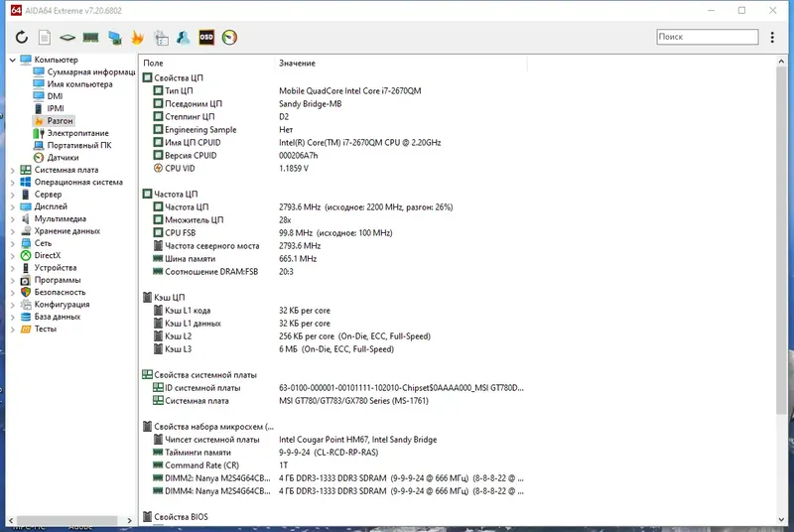Viewport: 794px width, 532px height.
Task: Open the report wizard clipboard icon
Action: click(x=161, y=38)
